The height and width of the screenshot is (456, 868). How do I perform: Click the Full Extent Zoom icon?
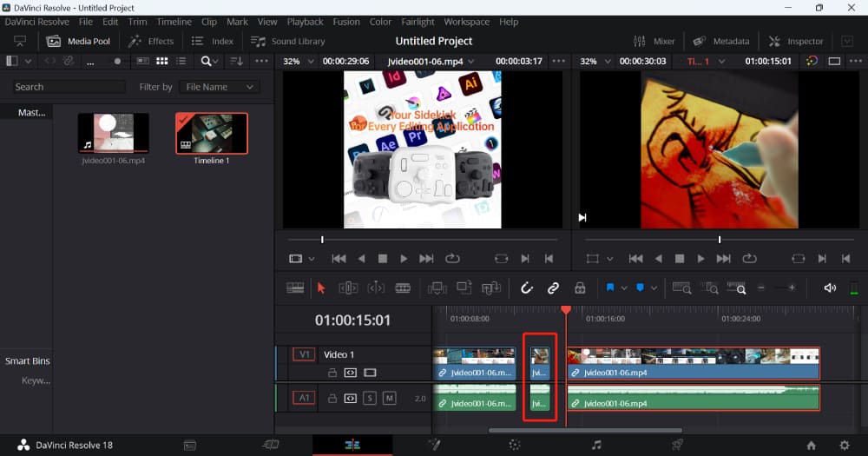point(682,288)
